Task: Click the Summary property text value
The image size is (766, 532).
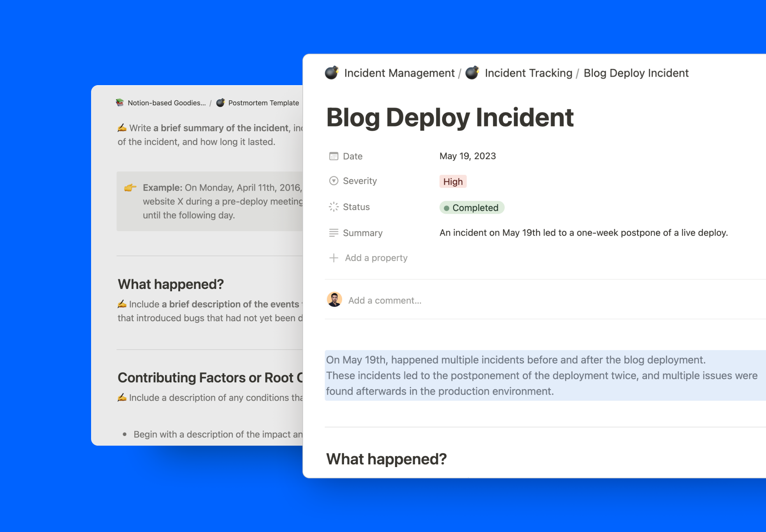Action: pos(583,233)
